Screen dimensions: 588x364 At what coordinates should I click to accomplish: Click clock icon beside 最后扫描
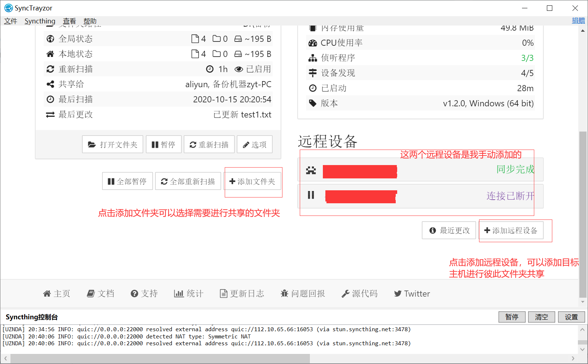51,99
